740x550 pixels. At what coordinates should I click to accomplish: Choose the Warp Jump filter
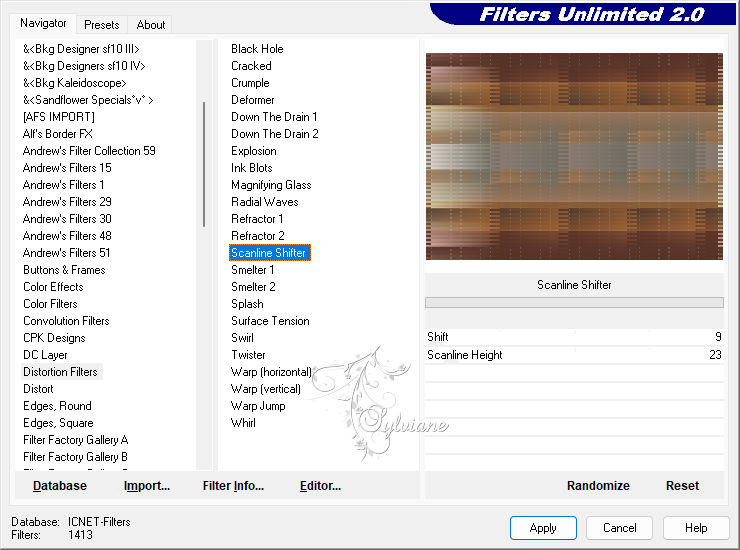coord(258,406)
